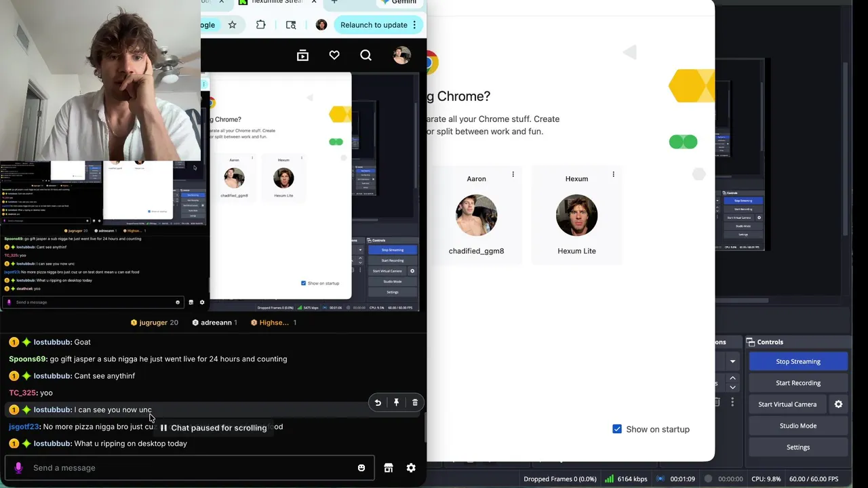Click the tab search icon in Chrome toolbar

[291, 25]
